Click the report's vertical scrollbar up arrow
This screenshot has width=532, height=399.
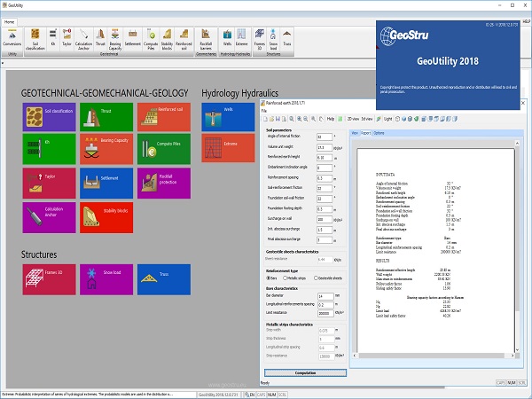pyautogui.click(x=517, y=143)
